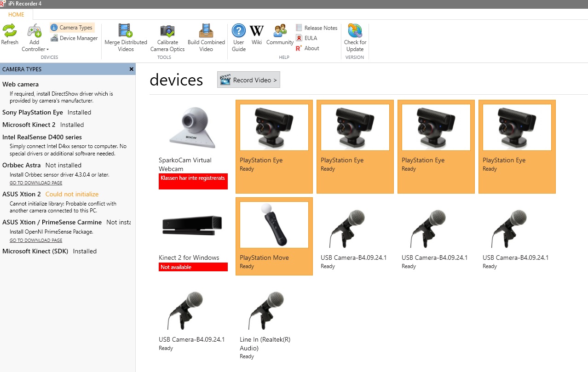This screenshot has width=588, height=372.
Task: Close the Camera Types panel
Action: 131,69
